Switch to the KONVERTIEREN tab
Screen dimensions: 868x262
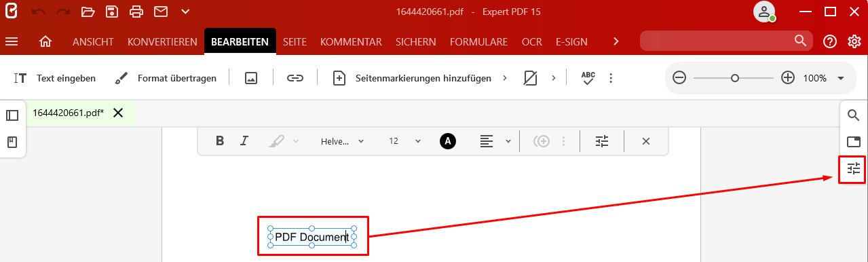pyautogui.click(x=162, y=41)
